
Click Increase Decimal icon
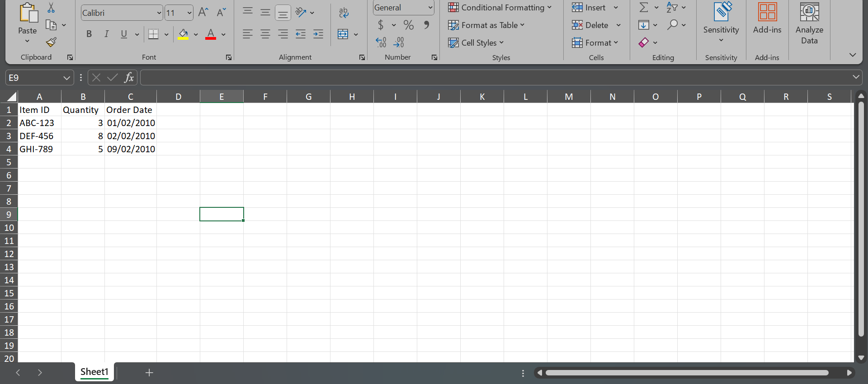coord(381,42)
